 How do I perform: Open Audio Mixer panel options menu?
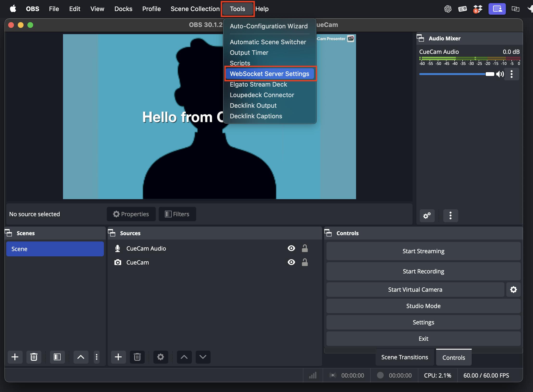click(x=451, y=215)
